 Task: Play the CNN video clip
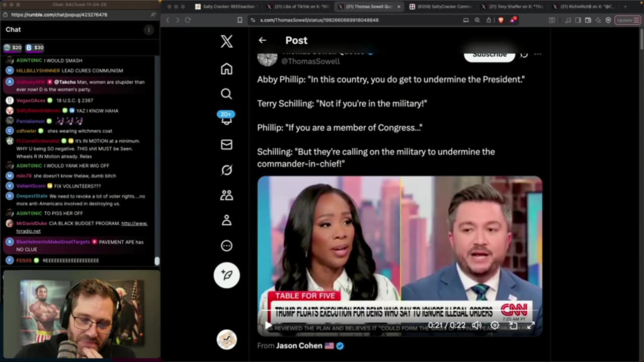click(268, 325)
